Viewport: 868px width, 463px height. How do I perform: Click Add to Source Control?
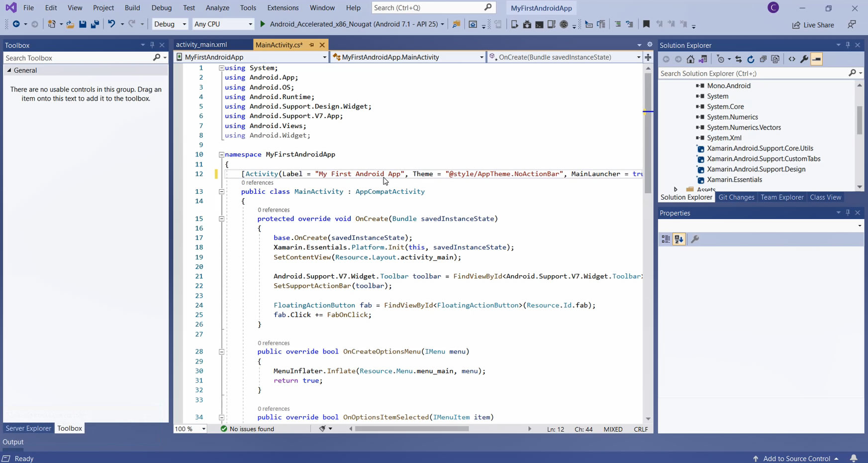796,459
